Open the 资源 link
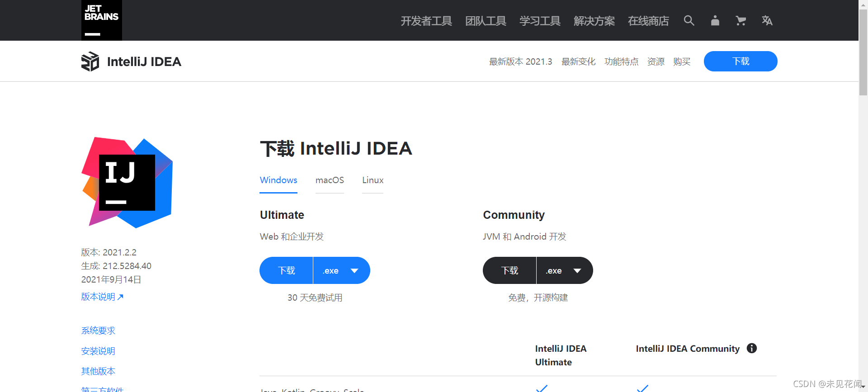Image resolution: width=868 pixels, height=392 pixels. click(656, 61)
